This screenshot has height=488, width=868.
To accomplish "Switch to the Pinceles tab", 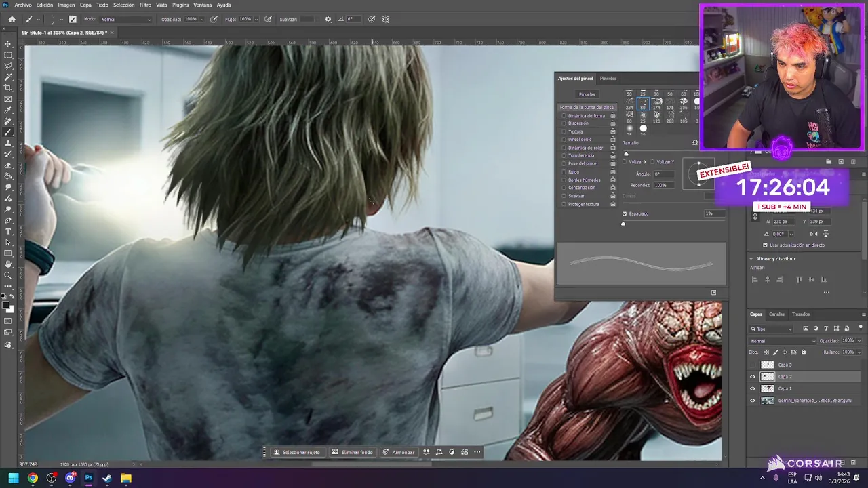I will pos(608,79).
